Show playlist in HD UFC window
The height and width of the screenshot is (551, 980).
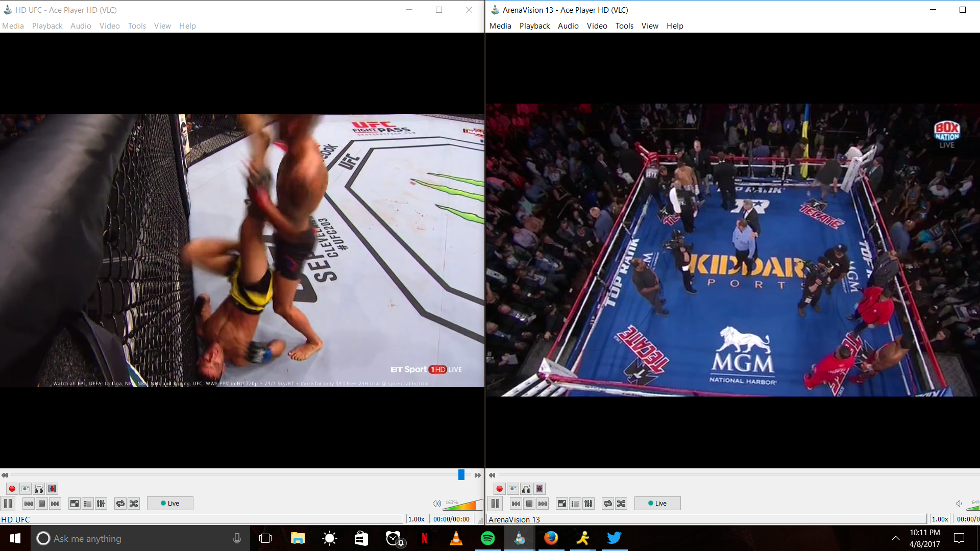coord(88,504)
